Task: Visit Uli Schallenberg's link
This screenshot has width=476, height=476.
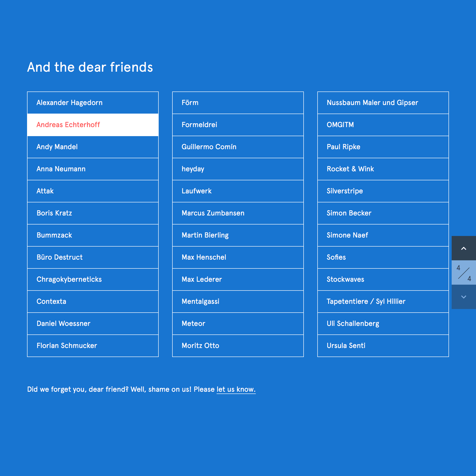Action: pos(383,323)
